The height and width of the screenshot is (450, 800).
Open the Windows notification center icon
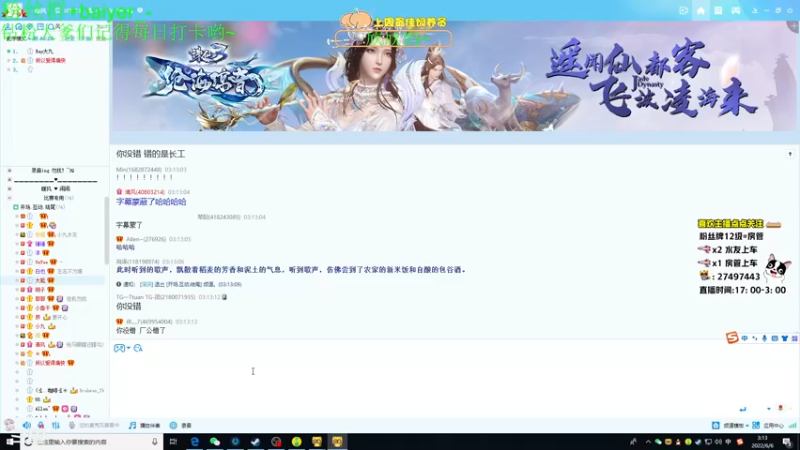(788, 442)
